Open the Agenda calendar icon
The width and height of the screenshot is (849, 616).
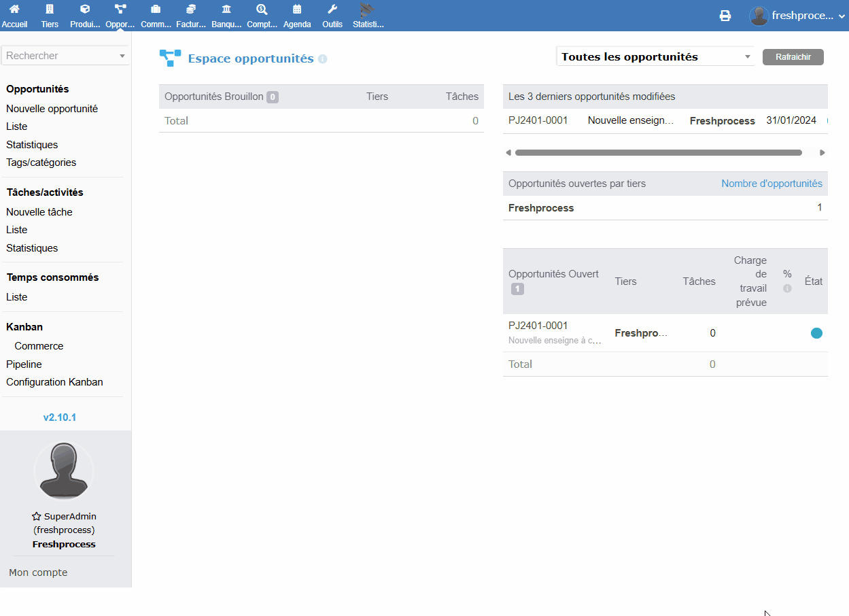click(297, 10)
